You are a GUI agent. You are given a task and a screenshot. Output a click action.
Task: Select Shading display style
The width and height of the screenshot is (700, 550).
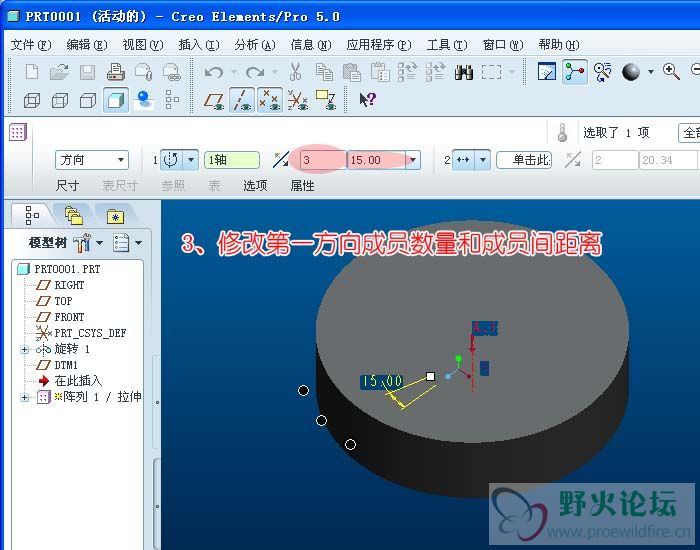tap(116, 100)
